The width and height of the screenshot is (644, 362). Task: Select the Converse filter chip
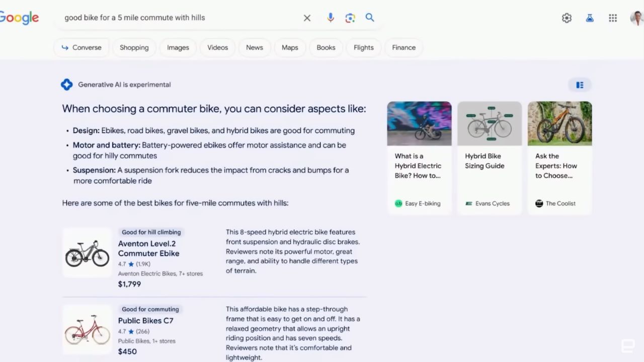click(x=81, y=47)
